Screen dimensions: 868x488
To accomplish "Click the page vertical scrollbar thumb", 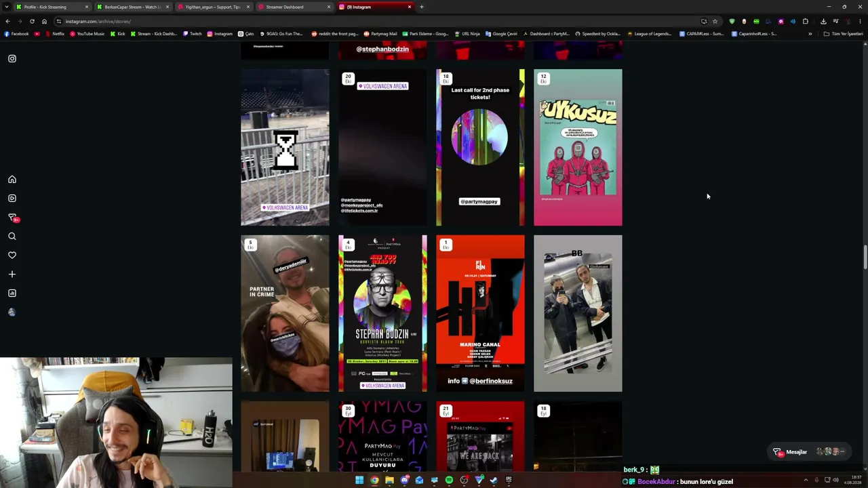I will 865,259.
